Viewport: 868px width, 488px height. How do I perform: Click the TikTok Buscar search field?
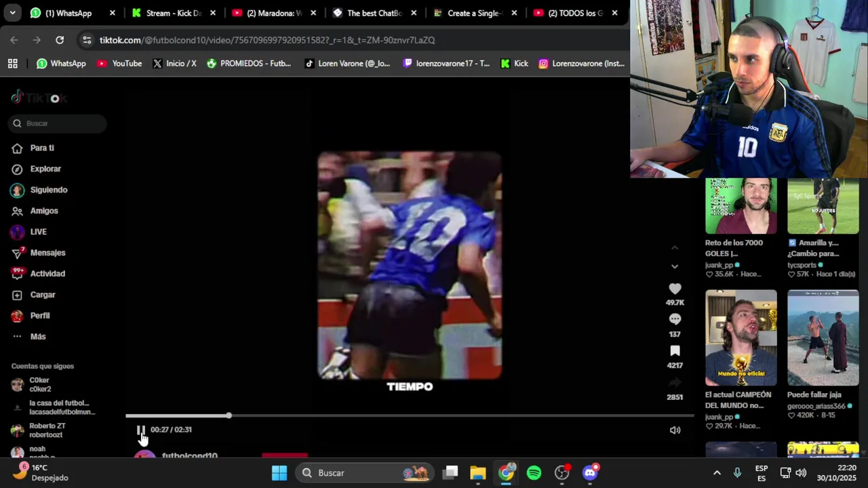tap(58, 123)
